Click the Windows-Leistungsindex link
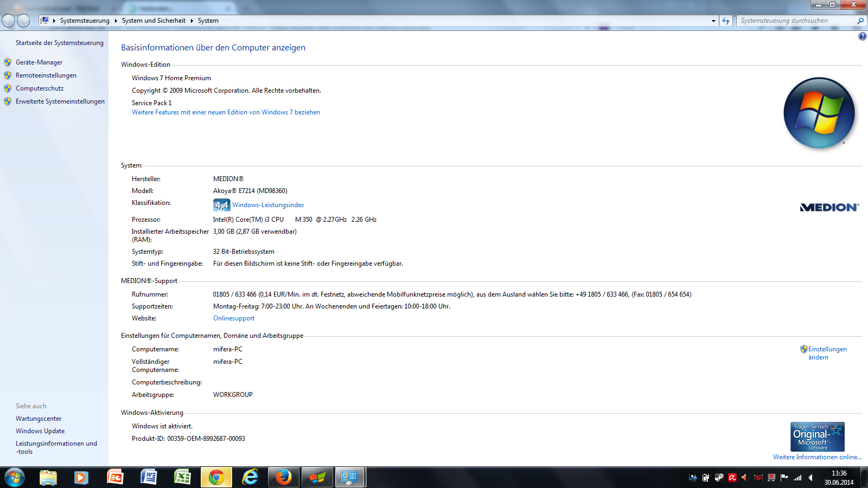The height and width of the screenshot is (488, 868). point(268,205)
